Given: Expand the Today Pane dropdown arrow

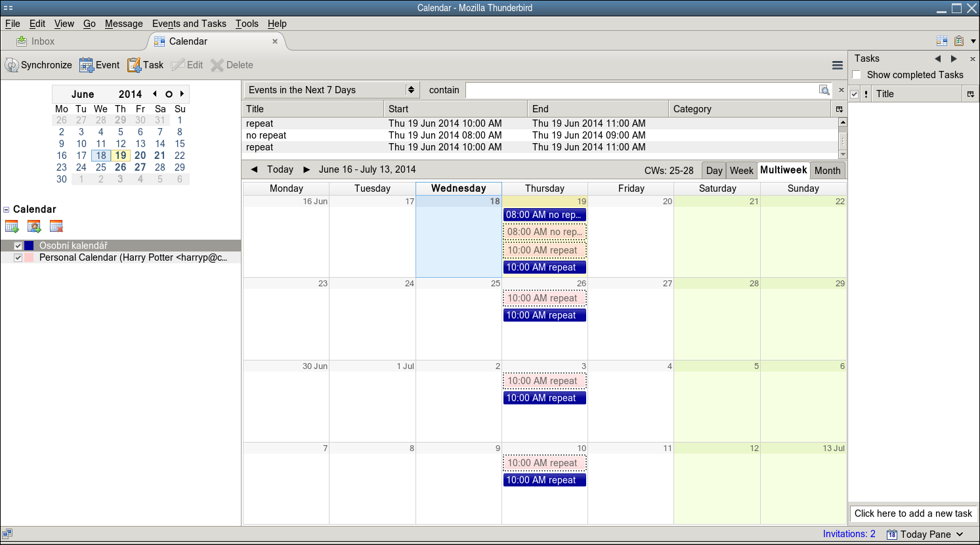Looking at the screenshot, I should click(x=960, y=534).
